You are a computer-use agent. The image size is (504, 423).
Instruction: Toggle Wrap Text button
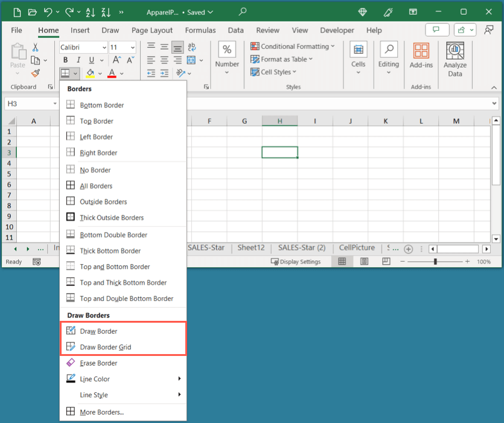[192, 47]
